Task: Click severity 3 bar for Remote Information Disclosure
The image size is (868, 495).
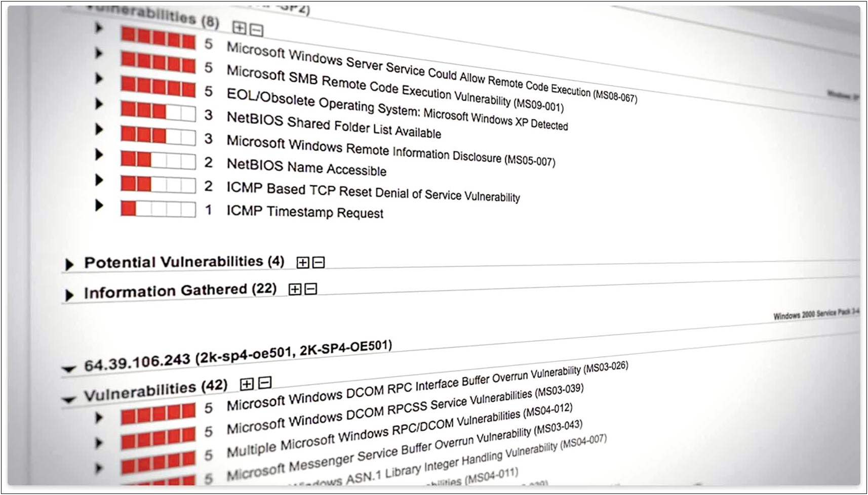Action: tap(158, 136)
